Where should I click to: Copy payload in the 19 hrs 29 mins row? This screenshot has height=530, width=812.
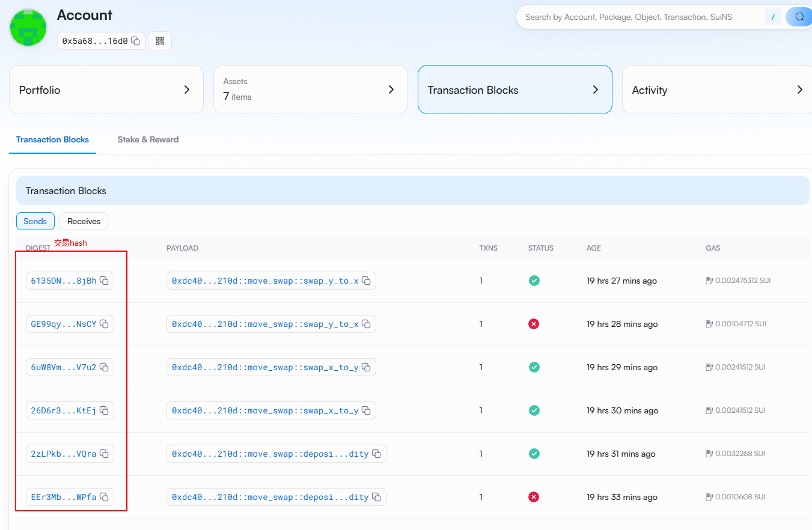(366, 367)
